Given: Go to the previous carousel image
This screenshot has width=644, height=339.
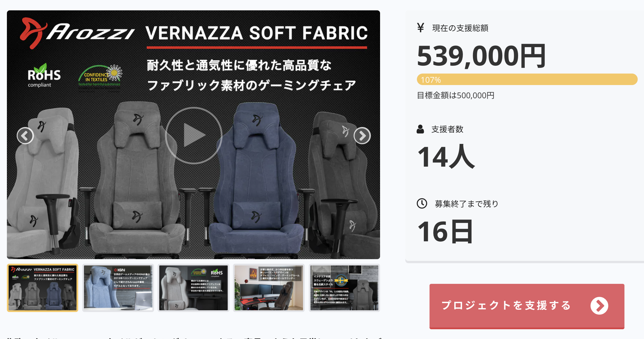Looking at the screenshot, I should (25, 136).
